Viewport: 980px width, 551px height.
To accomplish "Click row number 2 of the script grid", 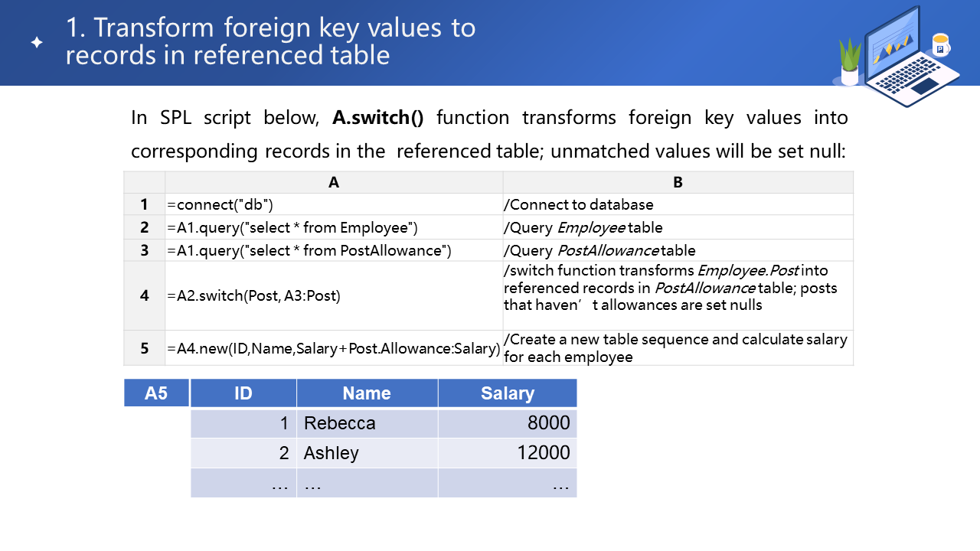I will [145, 227].
